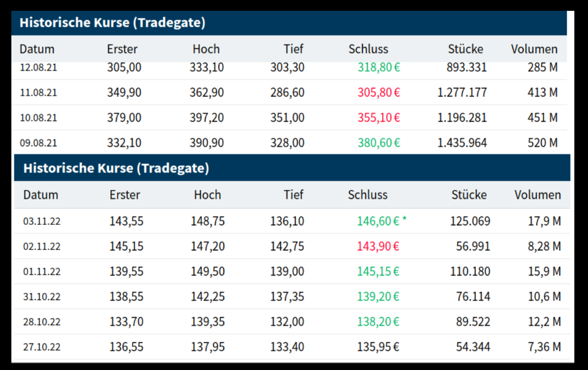The image size is (588, 370).
Task: Click the Hoch header of the 2021 table
Action: (206, 49)
